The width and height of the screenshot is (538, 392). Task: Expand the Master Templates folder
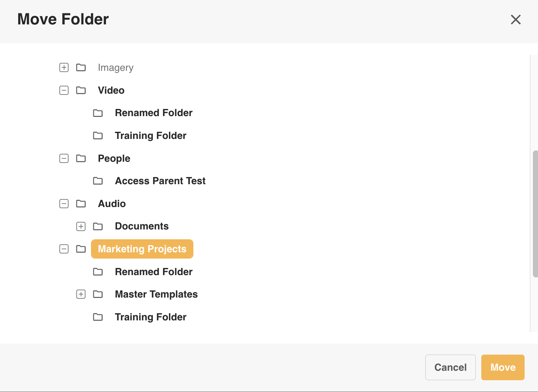81,294
